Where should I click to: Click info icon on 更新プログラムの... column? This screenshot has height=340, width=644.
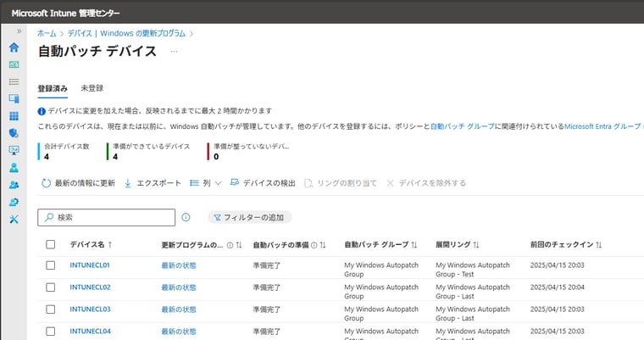click(x=230, y=245)
